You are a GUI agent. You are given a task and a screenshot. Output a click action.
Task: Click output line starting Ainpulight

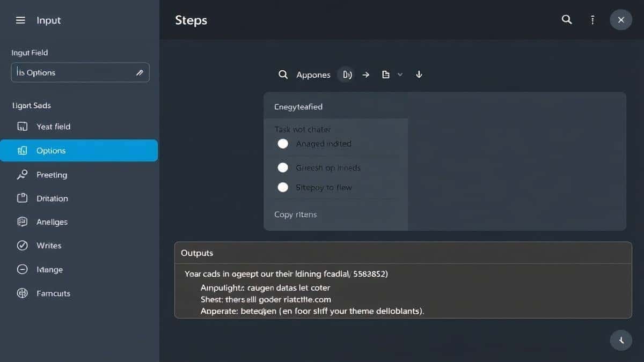click(x=266, y=288)
